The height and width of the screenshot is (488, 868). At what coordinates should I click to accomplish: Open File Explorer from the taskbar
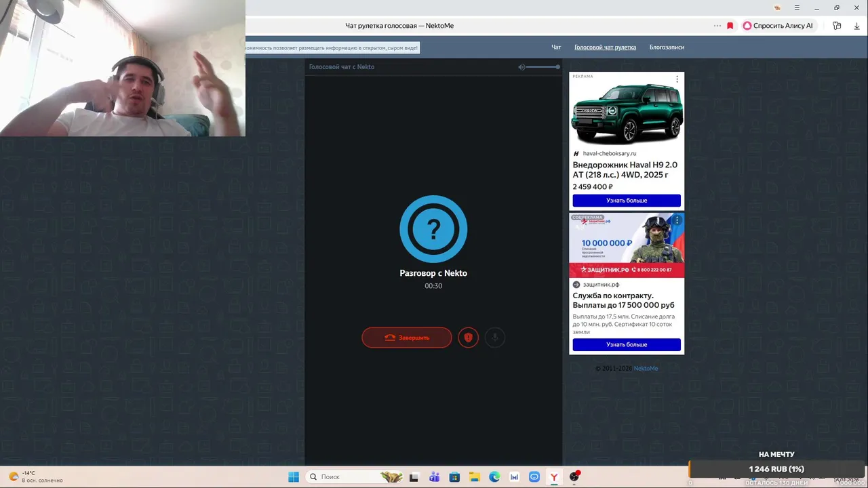[x=474, y=477]
